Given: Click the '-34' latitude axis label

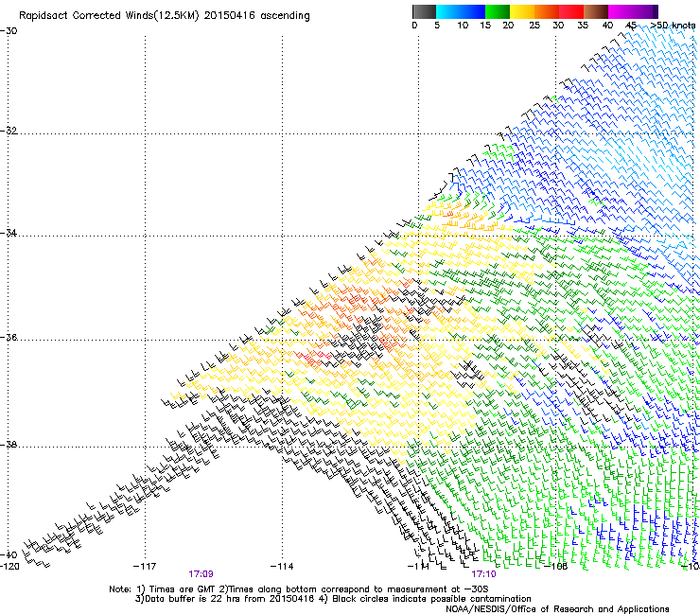Looking at the screenshot, I should (x=9, y=233).
